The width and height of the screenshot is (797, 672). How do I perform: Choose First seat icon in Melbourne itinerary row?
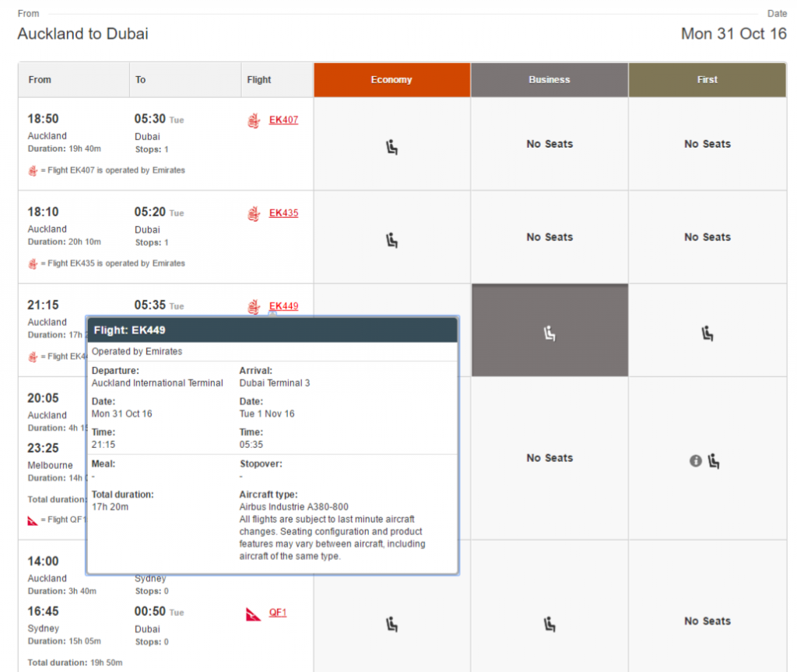coord(714,461)
